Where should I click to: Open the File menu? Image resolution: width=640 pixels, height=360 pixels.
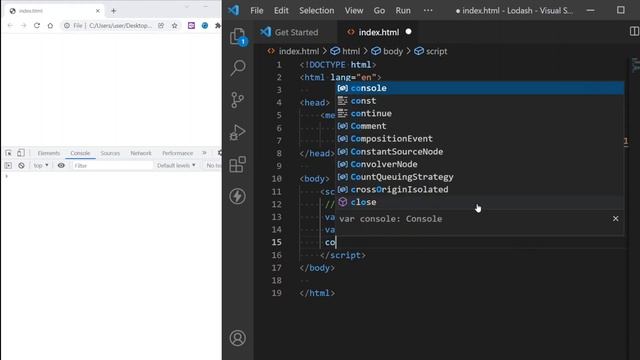tap(257, 10)
